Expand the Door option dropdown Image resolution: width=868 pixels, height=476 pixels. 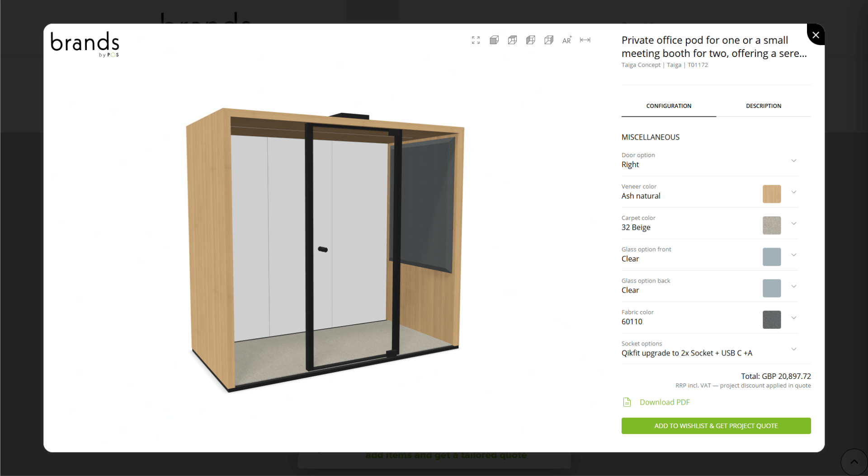click(x=793, y=161)
